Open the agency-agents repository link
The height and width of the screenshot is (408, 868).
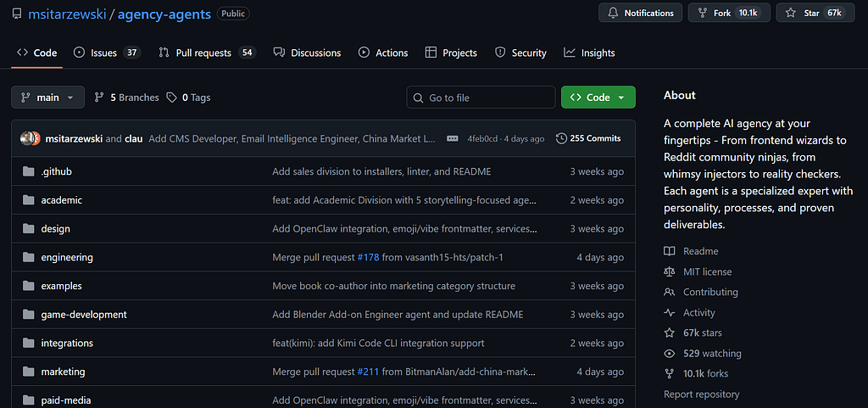click(x=164, y=14)
